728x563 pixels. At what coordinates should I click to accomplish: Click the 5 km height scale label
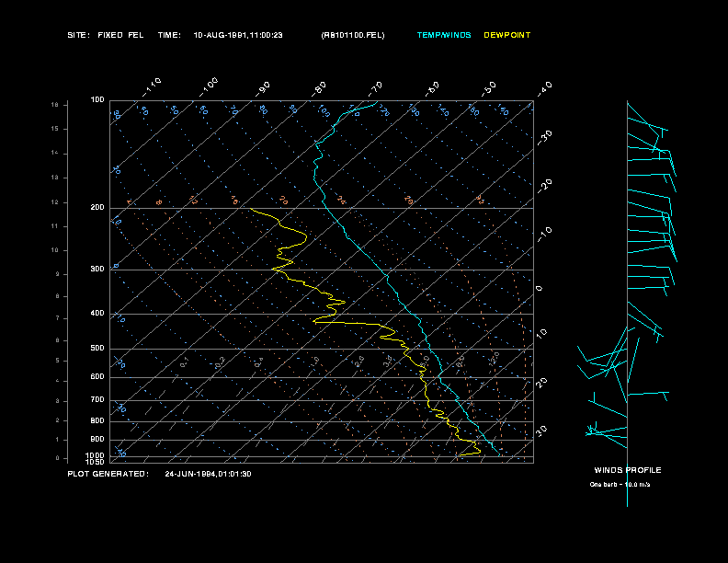58,361
